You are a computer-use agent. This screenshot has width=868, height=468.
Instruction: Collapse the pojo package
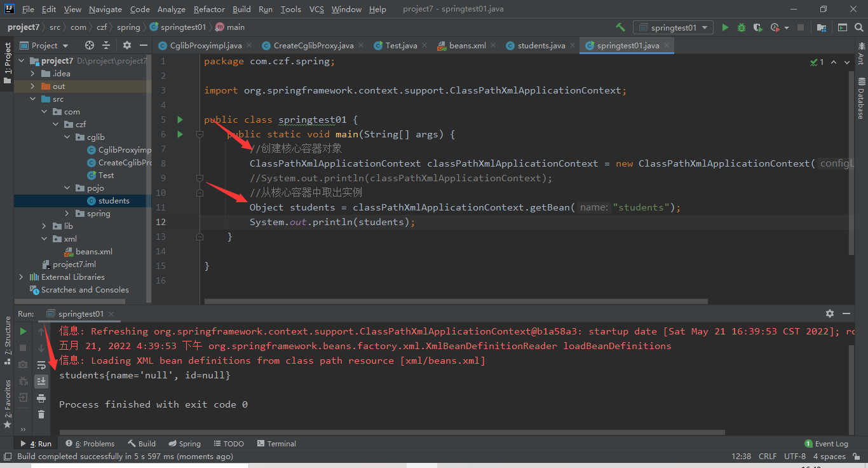coord(67,188)
